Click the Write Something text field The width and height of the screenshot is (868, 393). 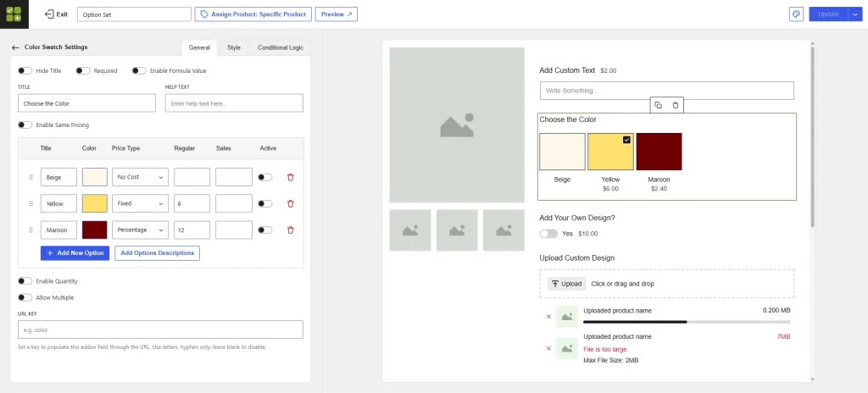click(667, 91)
